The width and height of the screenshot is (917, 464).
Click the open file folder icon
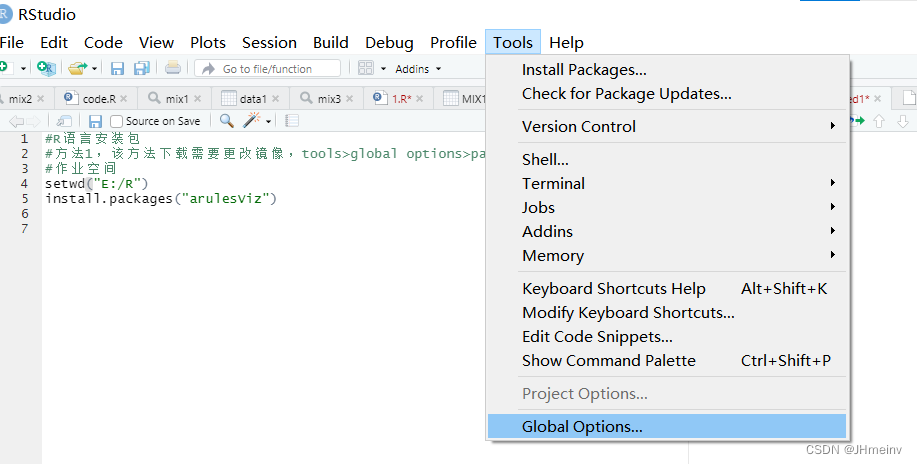(x=76, y=69)
